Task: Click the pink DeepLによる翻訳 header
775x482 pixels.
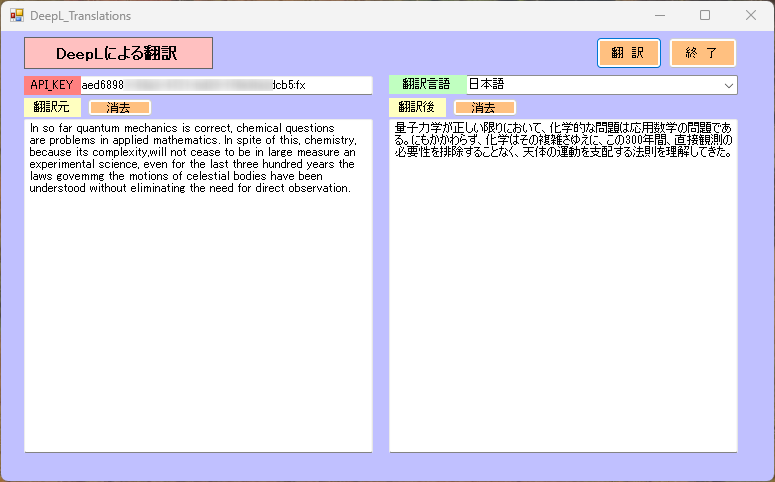Action: click(118, 53)
